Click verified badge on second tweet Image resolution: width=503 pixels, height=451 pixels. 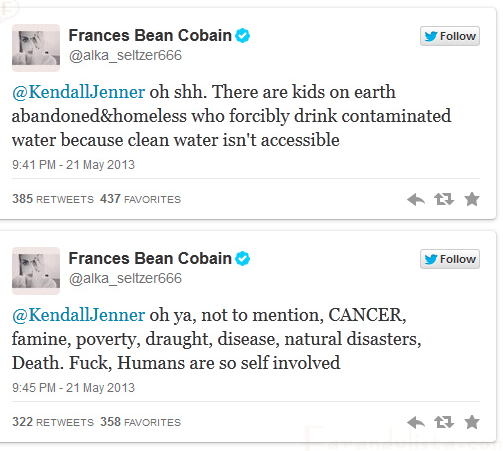click(242, 259)
